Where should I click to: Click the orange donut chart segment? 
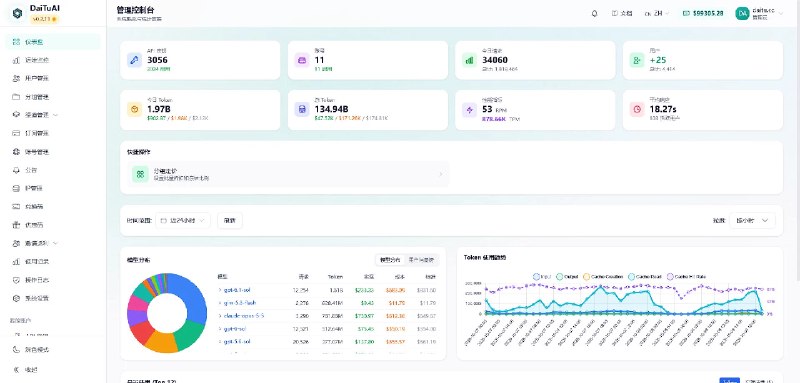point(162,342)
